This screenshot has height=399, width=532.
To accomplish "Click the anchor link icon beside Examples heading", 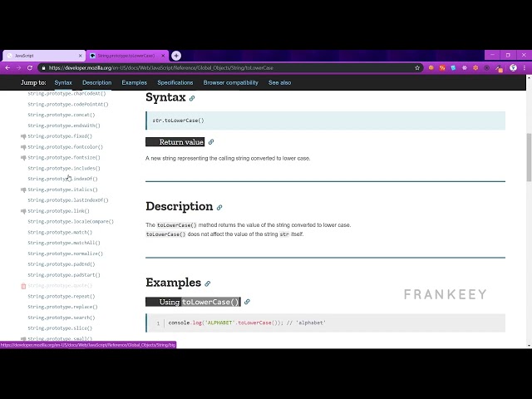I will point(208,283).
